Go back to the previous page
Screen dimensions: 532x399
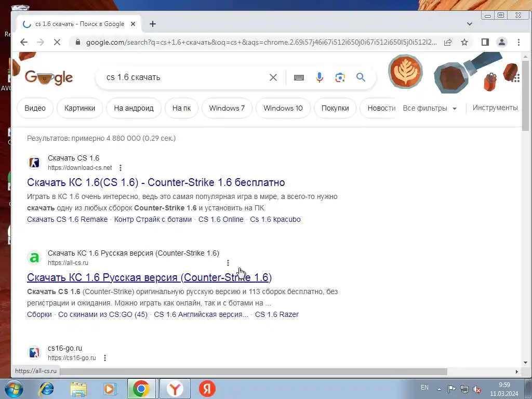tap(24, 42)
